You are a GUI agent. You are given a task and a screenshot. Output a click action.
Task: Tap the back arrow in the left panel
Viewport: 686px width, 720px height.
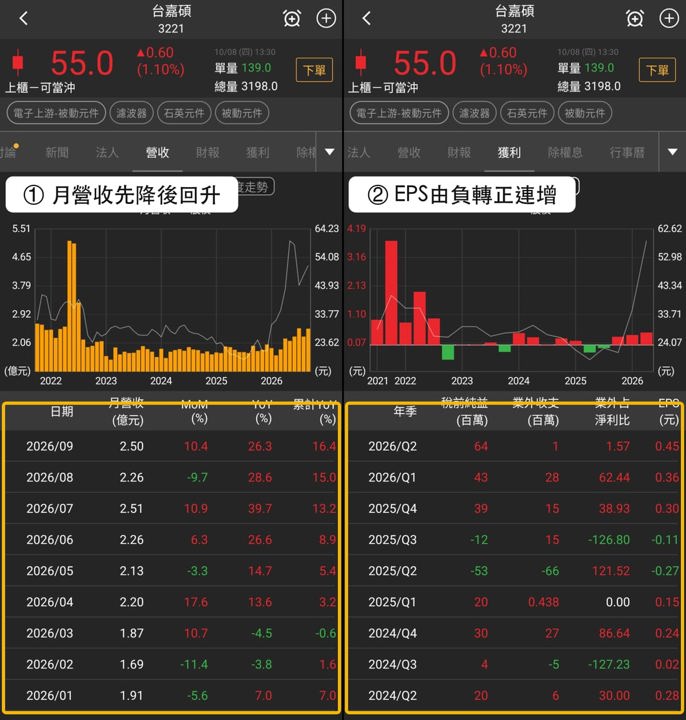pyautogui.click(x=24, y=18)
